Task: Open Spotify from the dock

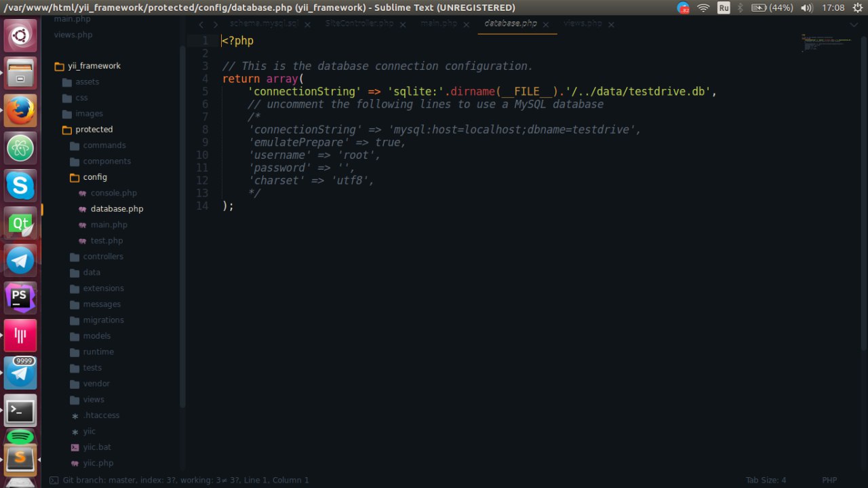Action: 20,436
